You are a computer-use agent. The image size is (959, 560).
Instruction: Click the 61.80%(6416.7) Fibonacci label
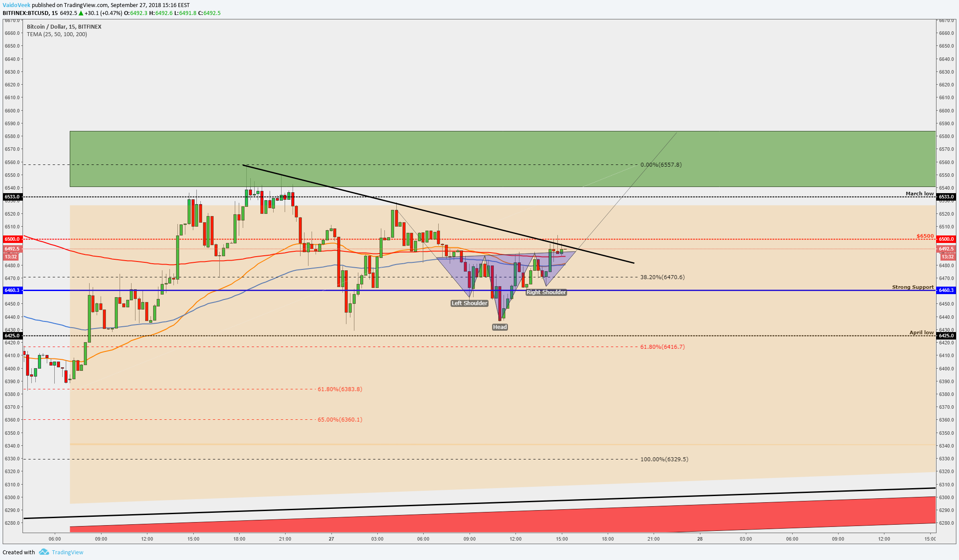pos(662,347)
